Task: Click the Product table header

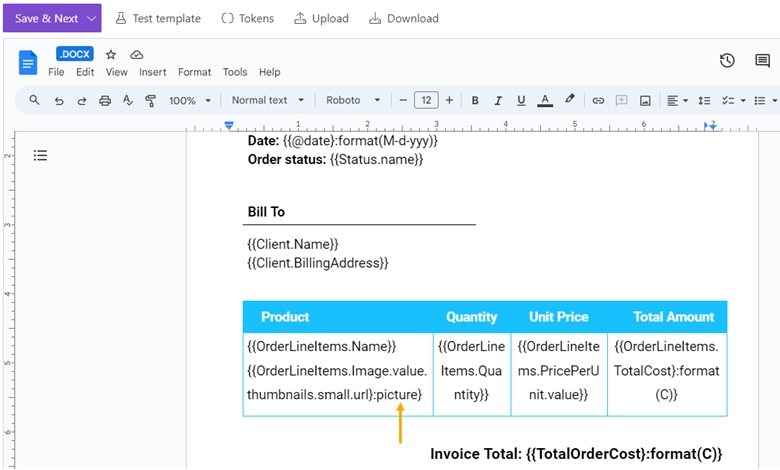Action: (285, 317)
